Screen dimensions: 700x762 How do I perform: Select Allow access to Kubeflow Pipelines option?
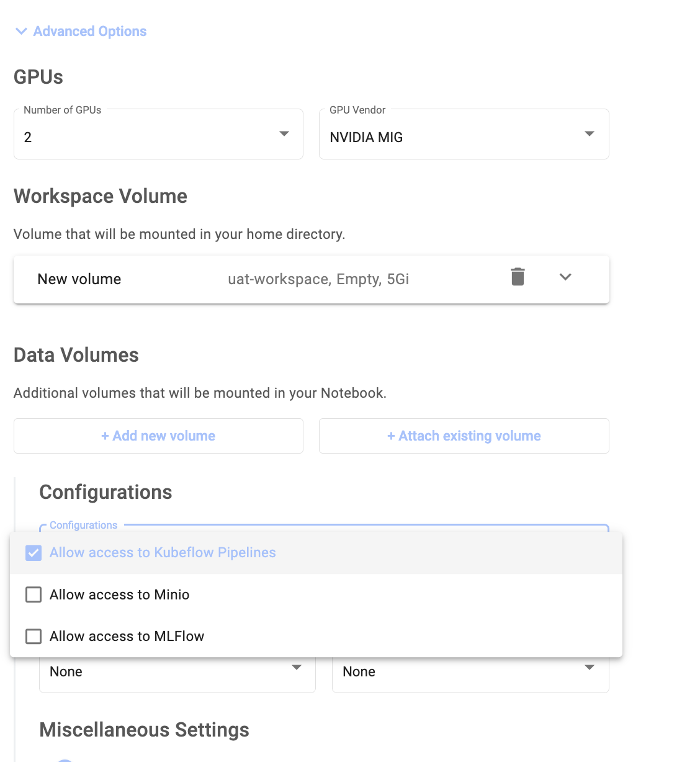point(163,553)
